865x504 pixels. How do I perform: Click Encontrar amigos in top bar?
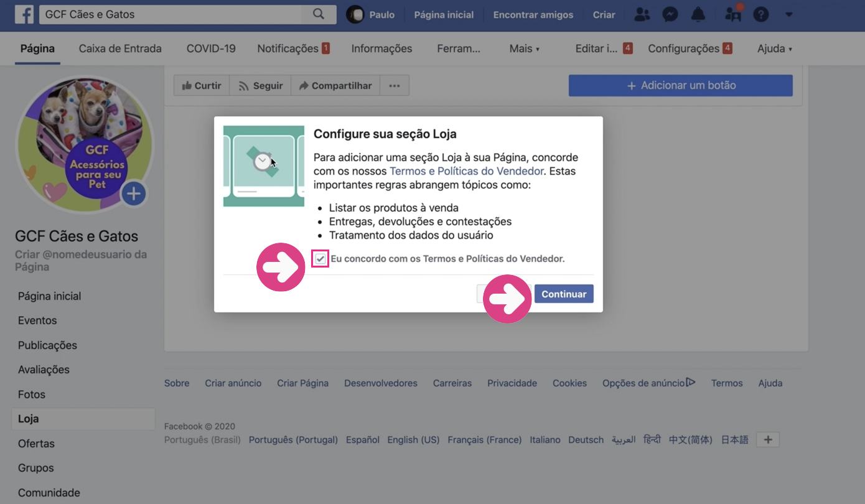pyautogui.click(x=533, y=14)
